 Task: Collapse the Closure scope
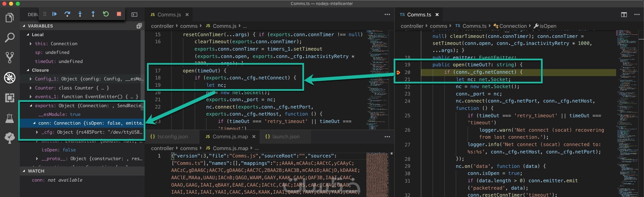click(x=28, y=70)
